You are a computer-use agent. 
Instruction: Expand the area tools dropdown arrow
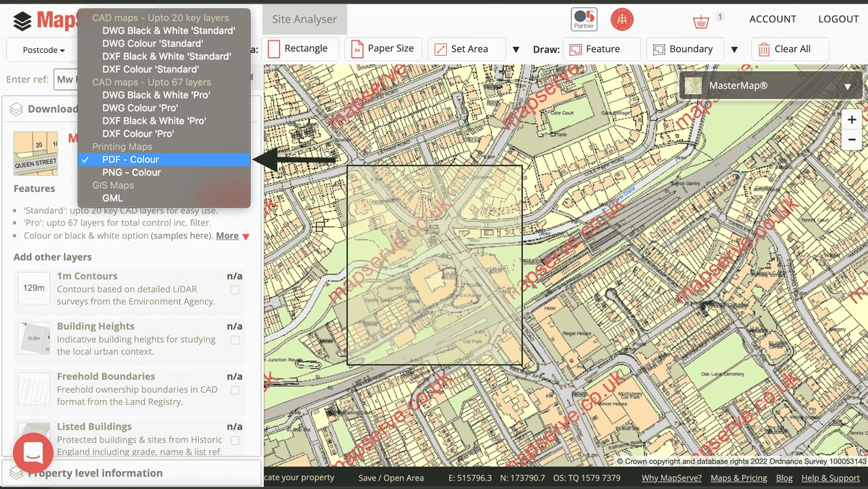tap(516, 49)
